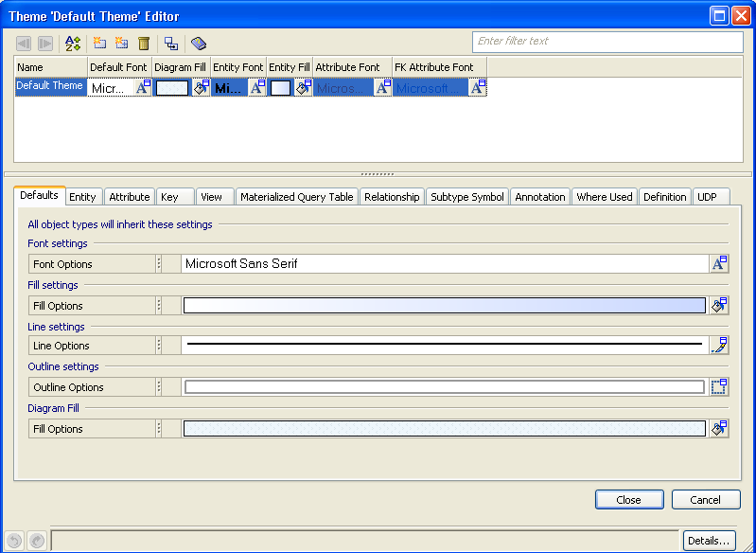The width and height of the screenshot is (756, 553).
Task: Click Attribute Font icon in the theme row
Action: (382, 88)
